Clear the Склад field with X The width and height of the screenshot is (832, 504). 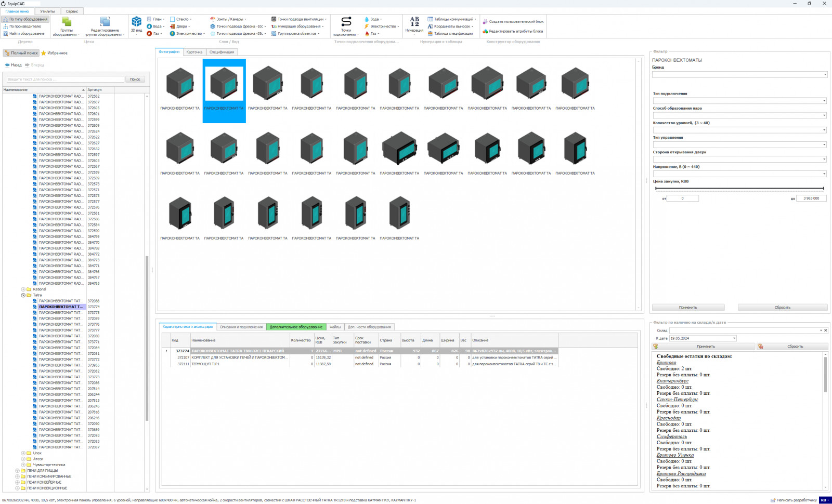(825, 330)
